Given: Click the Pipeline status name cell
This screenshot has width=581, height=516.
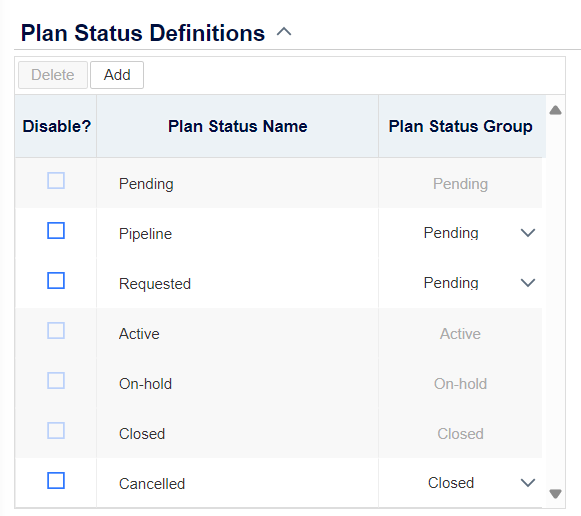Looking at the screenshot, I should 238,233.
